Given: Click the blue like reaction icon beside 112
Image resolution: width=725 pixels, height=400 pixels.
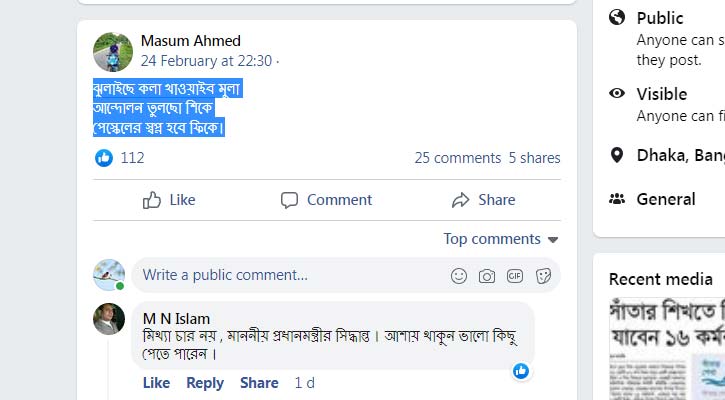Looking at the screenshot, I should (x=104, y=158).
